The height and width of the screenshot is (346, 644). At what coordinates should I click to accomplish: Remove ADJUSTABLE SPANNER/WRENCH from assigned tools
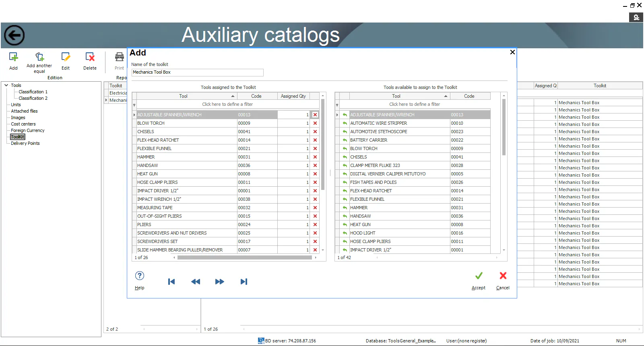coord(315,115)
